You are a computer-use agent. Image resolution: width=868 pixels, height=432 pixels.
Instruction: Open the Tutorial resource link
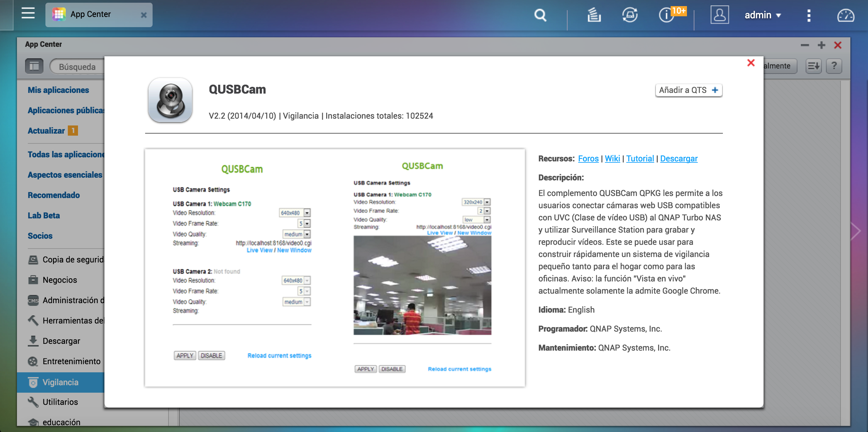click(640, 158)
